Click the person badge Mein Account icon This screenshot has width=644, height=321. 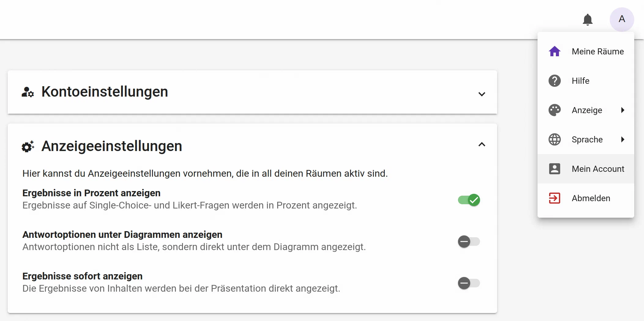coord(554,169)
